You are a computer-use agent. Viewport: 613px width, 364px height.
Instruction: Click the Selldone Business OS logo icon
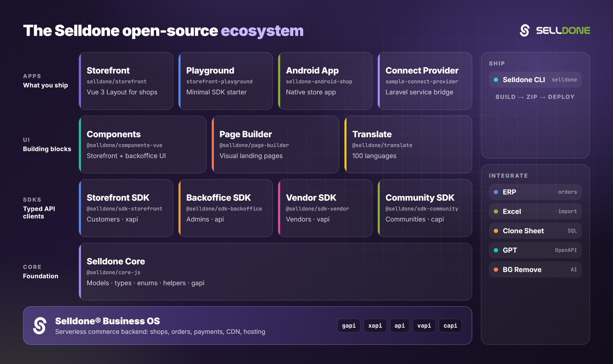coord(40,326)
